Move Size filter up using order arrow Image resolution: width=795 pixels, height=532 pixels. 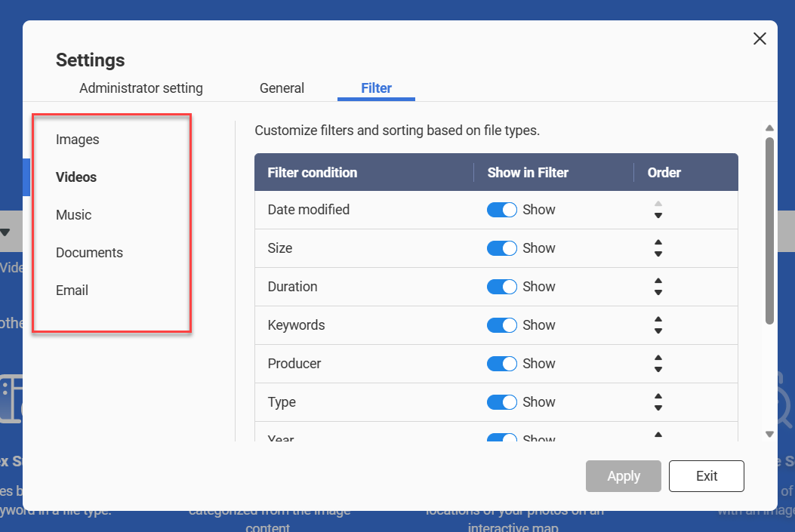pos(658,243)
